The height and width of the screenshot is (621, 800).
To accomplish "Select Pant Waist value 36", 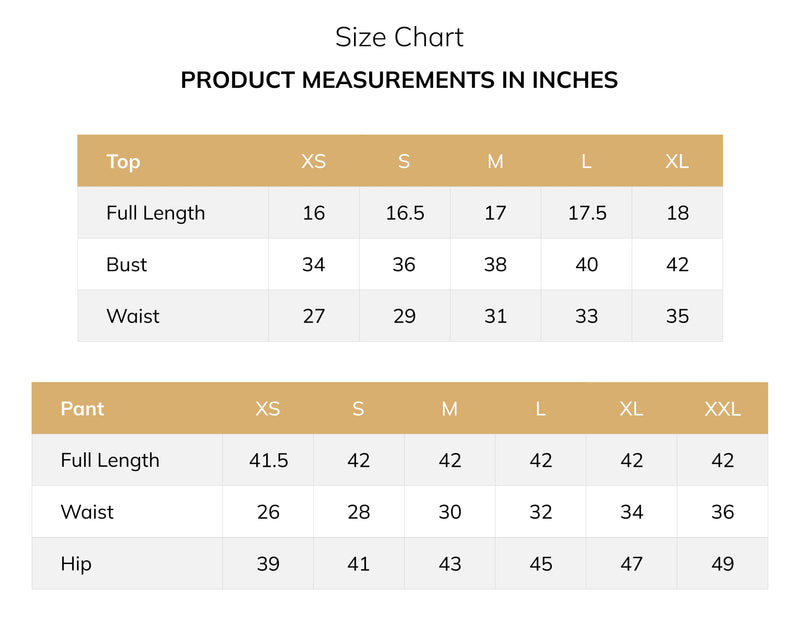I will click(722, 512).
